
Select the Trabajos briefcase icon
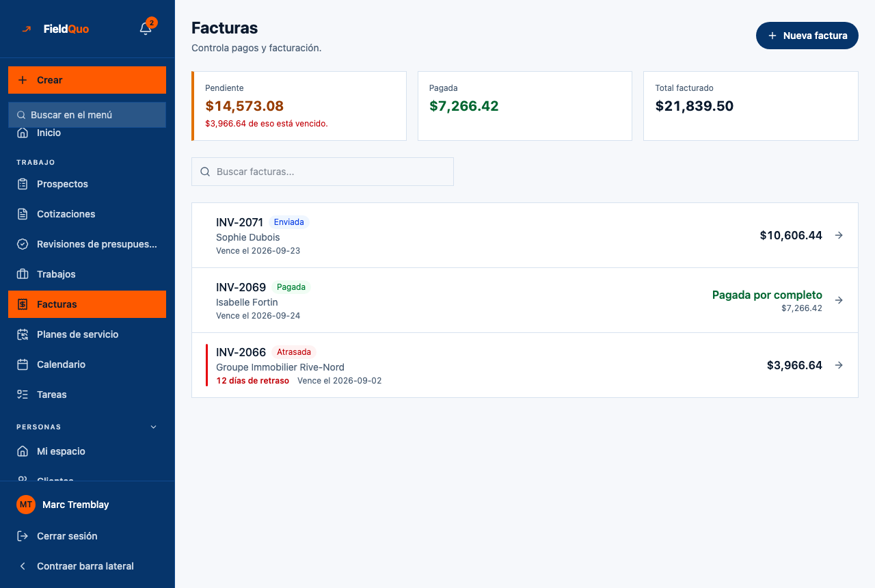pos(23,274)
